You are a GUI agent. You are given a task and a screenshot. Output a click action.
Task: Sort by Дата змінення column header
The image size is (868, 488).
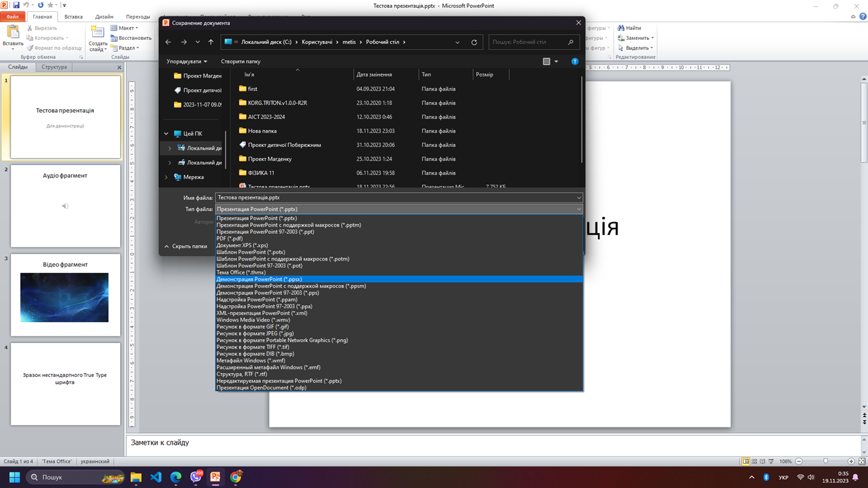(x=386, y=74)
